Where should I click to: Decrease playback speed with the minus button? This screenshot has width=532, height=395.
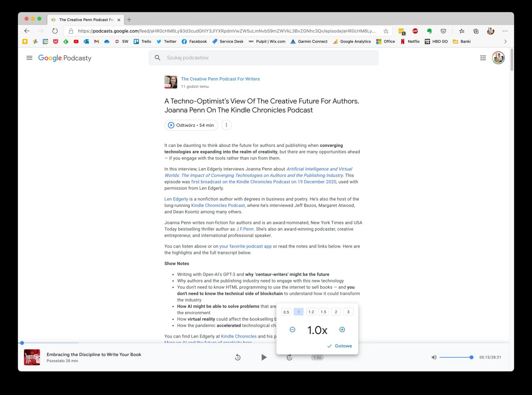coord(292,330)
